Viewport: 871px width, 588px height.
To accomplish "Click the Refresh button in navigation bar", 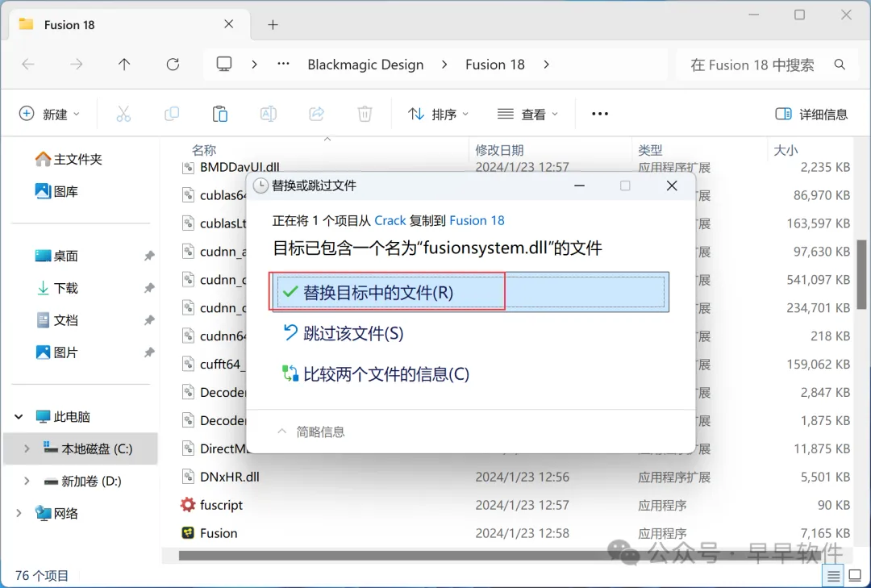I will coord(173,65).
